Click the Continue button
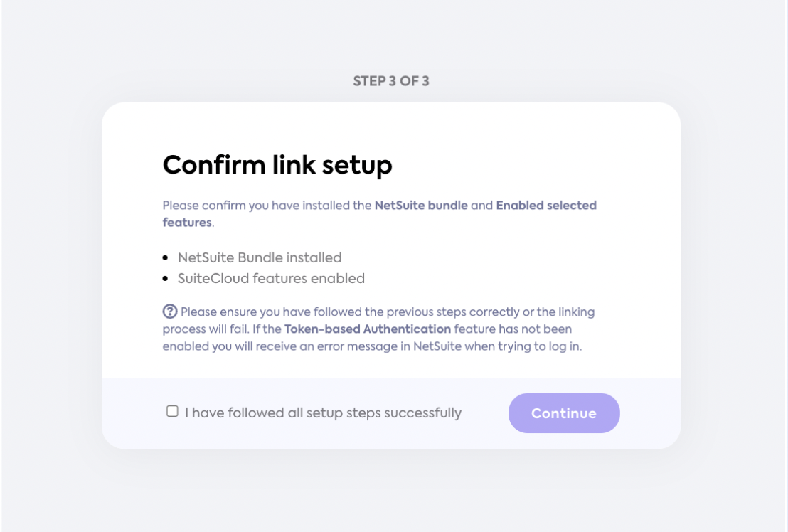This screenshot has width=788, height=532. (564, 413)
